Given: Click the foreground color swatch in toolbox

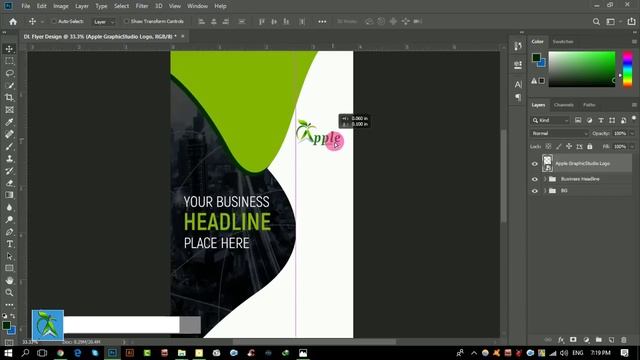Looking at the screenshot, I should click(6, 325).
